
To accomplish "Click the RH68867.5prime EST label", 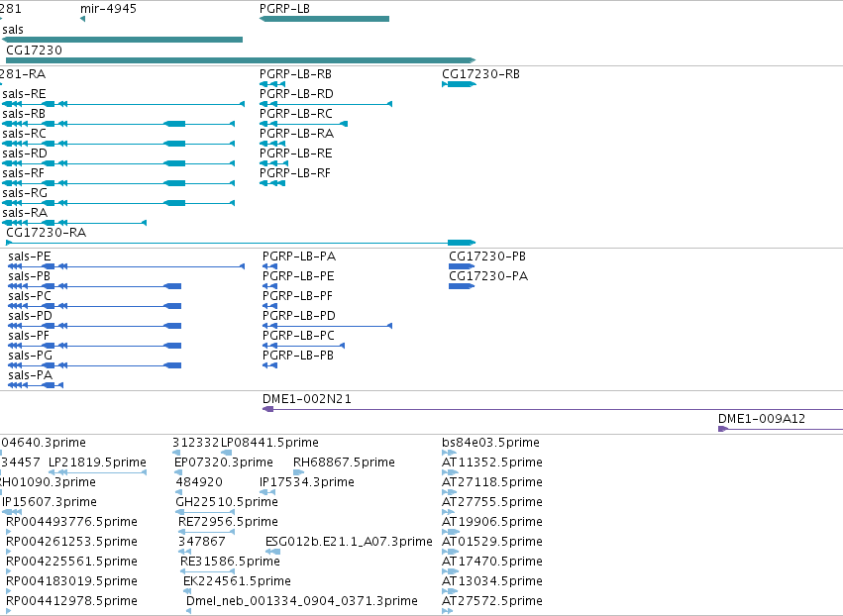I will (x=344, y=462).
